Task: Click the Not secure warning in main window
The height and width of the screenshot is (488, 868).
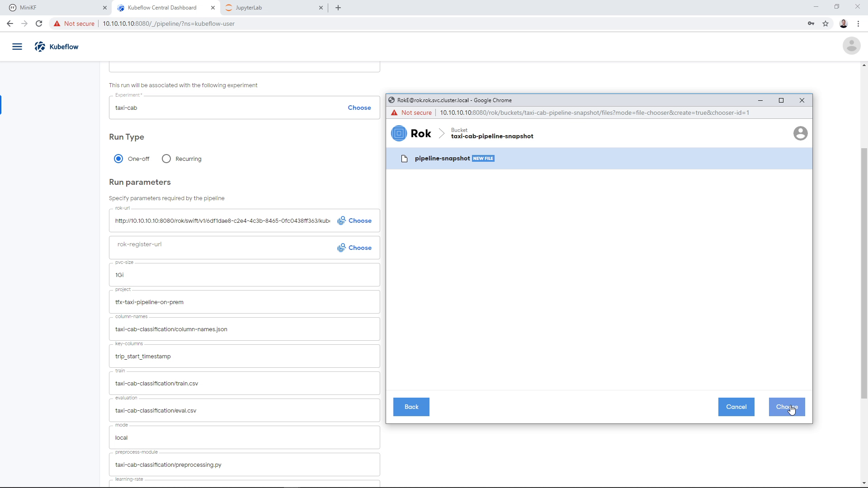Action: click(x=74, y=23)
